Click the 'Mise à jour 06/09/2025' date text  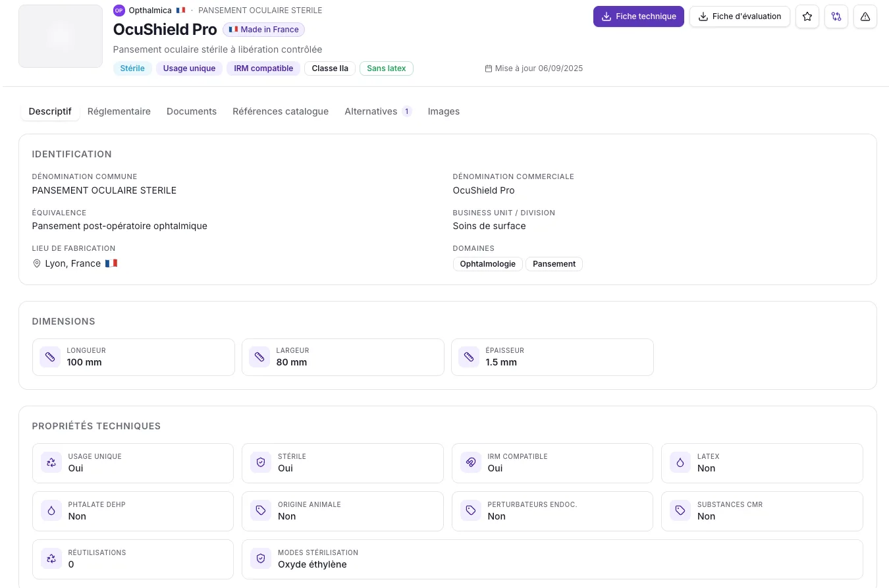click(539, 68)
